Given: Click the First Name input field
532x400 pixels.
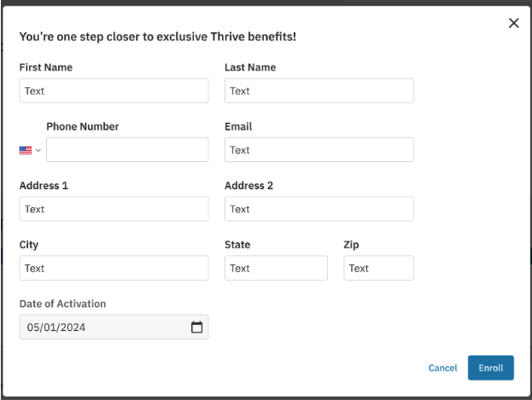Looking at the screenshot, I should click(114, 91).
